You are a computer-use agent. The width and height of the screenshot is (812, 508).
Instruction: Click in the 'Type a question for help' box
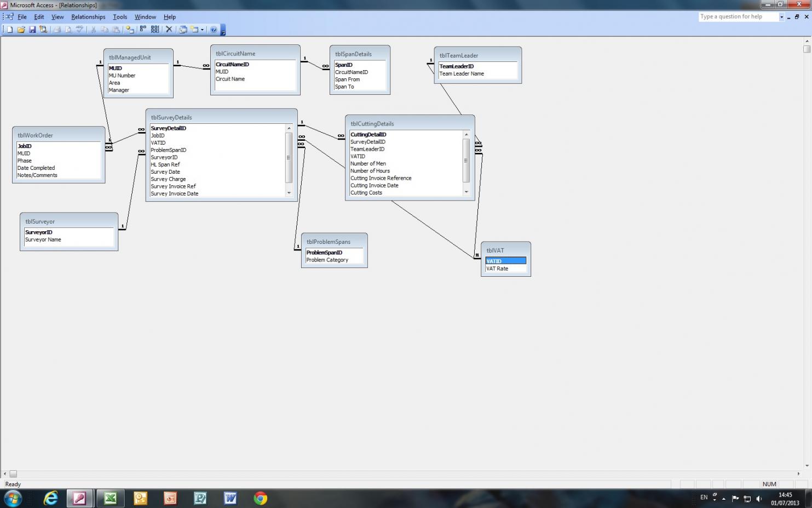739,17
